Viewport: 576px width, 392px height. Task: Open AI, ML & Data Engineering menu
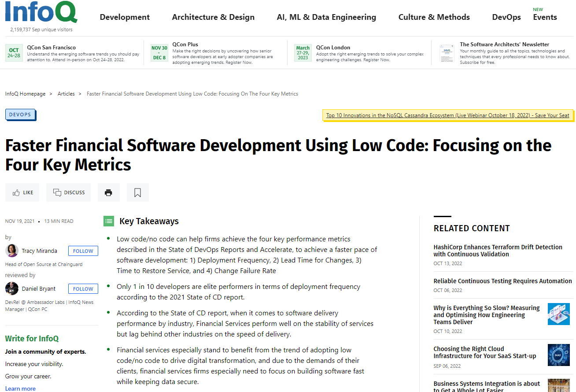[326, 17]
